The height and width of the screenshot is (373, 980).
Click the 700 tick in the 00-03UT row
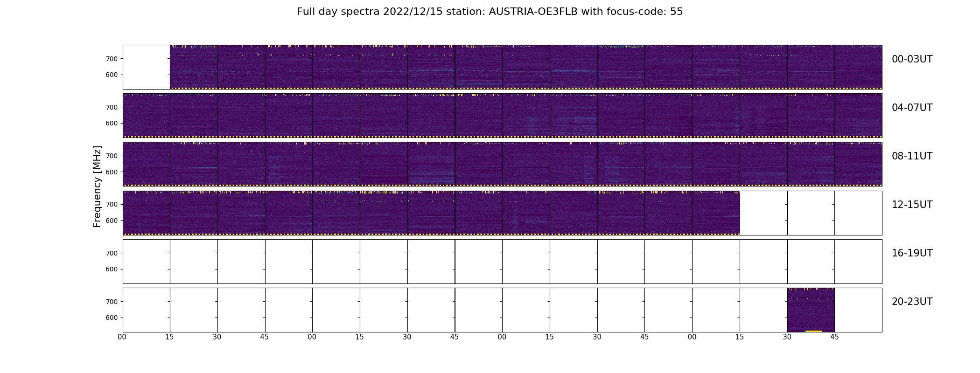point(112,59)
